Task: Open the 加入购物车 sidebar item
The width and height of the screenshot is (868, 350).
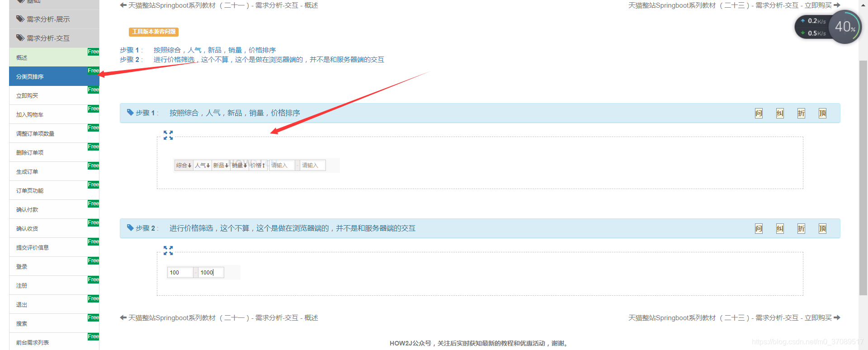Action: click(54, 114)
